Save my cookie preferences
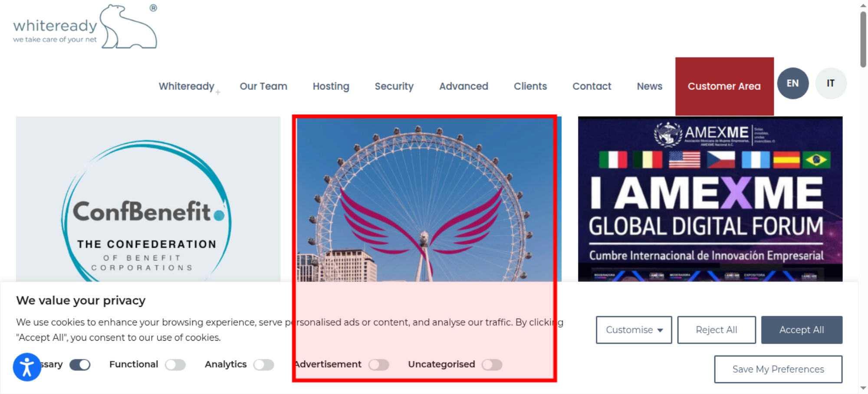 [778, 369]
